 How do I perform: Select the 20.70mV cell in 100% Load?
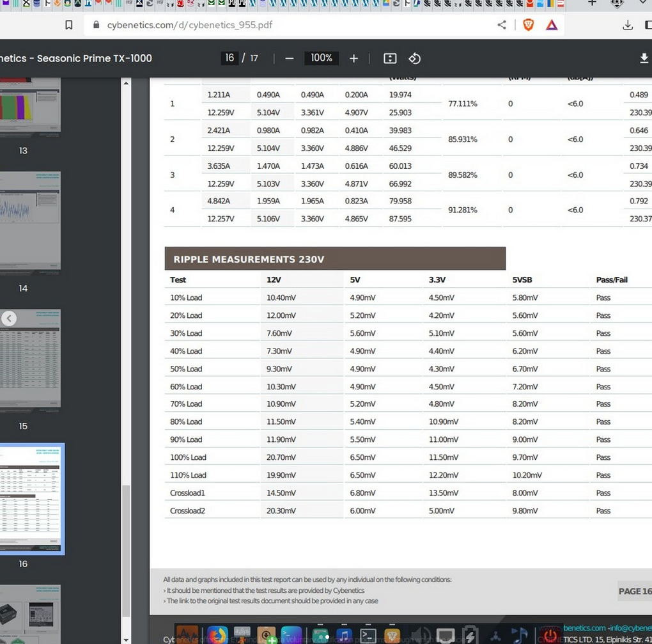pos(281,458)
